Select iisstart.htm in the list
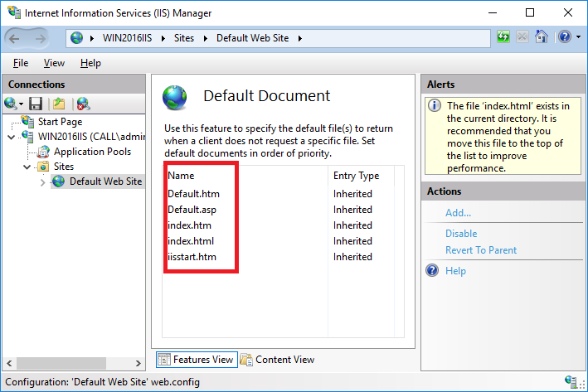Screen dimensions: 588x392 192,257
